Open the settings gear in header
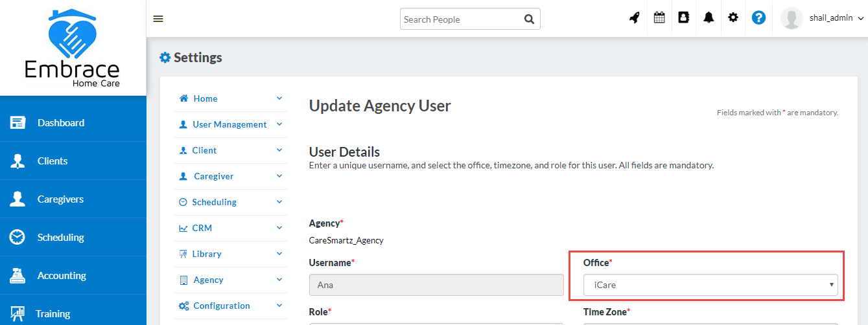Viewport: 868px width, 325px height. [x=733, y=18]
